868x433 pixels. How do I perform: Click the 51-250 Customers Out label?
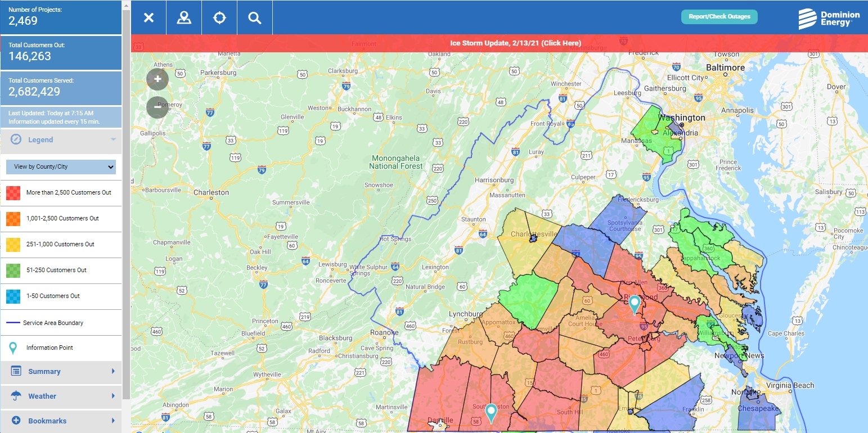pos(56,270)
